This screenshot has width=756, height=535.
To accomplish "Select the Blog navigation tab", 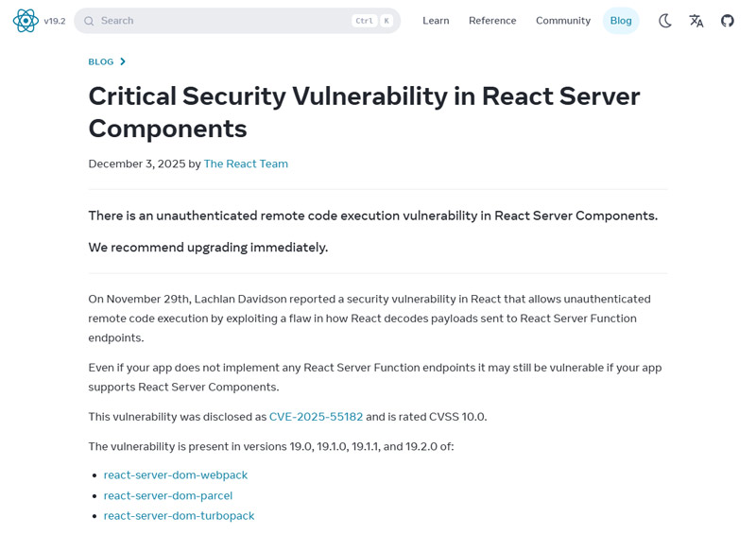I will tap(621, 21).
